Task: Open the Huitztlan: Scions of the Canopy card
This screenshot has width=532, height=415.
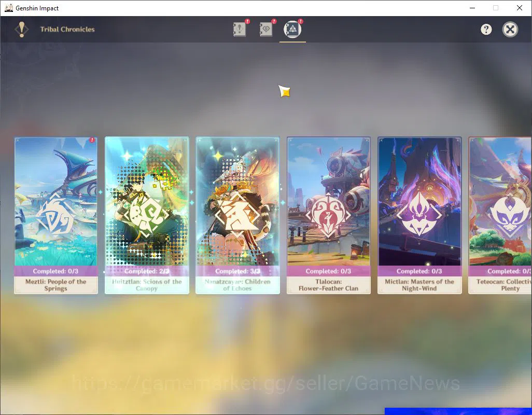Action: (x=147, y=215)
